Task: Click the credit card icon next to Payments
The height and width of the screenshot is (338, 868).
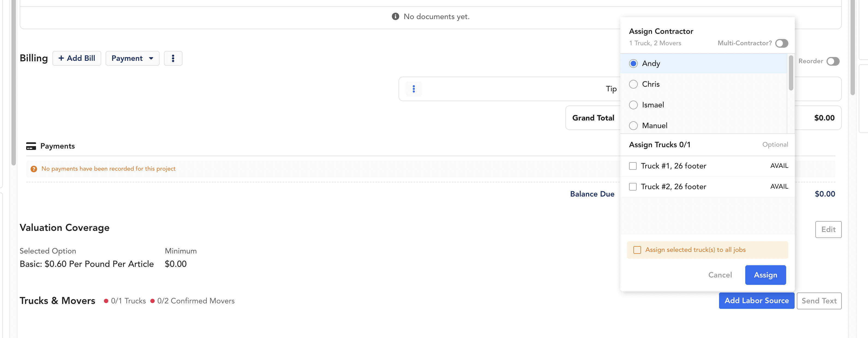Action: click(31, 146)
